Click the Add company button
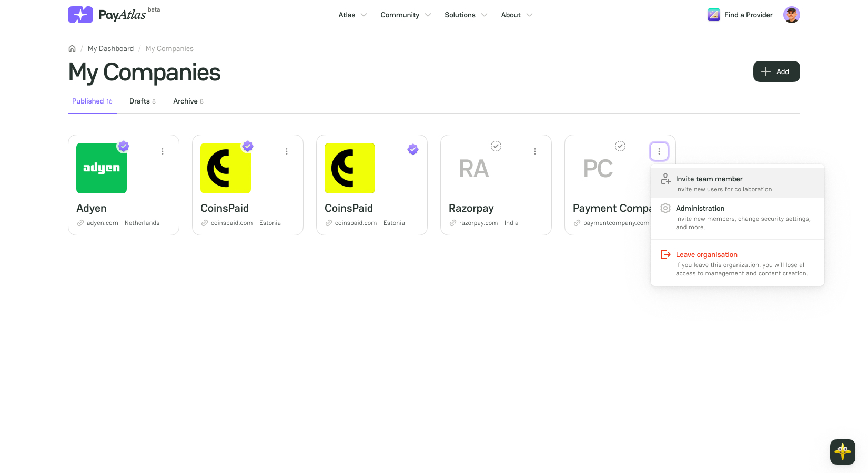Viewport: 868px width, 473px height. (776, 71)
